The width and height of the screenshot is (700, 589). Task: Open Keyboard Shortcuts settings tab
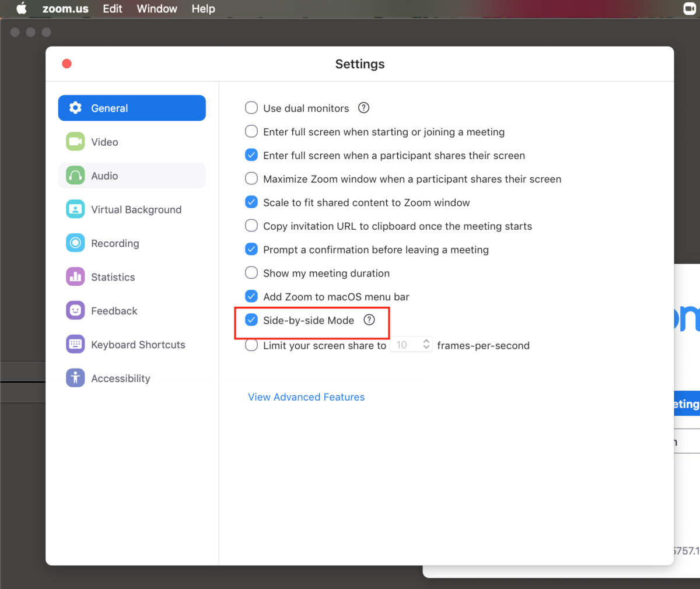pos(132,345)
